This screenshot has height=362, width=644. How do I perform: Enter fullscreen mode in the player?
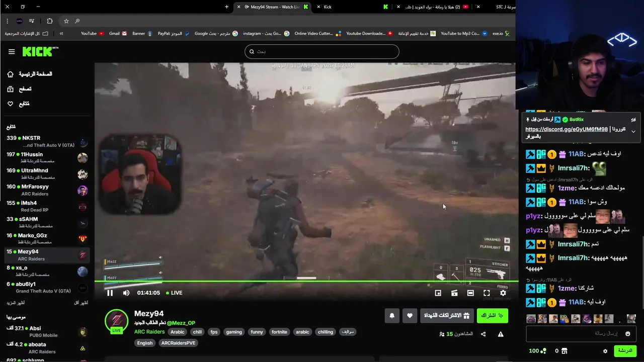(x=487, y=293)
